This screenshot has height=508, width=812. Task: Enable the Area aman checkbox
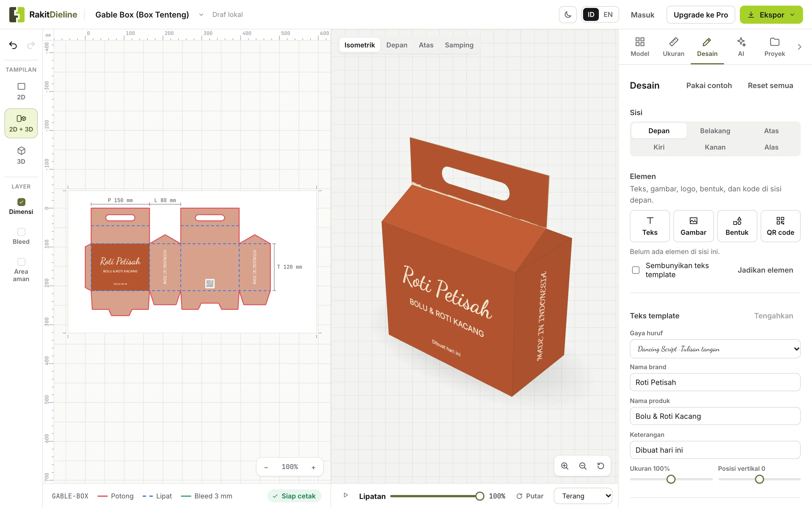21,262
